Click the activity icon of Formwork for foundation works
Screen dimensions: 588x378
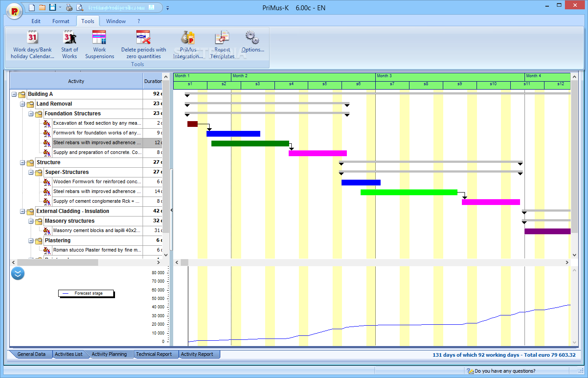point(47,133)
